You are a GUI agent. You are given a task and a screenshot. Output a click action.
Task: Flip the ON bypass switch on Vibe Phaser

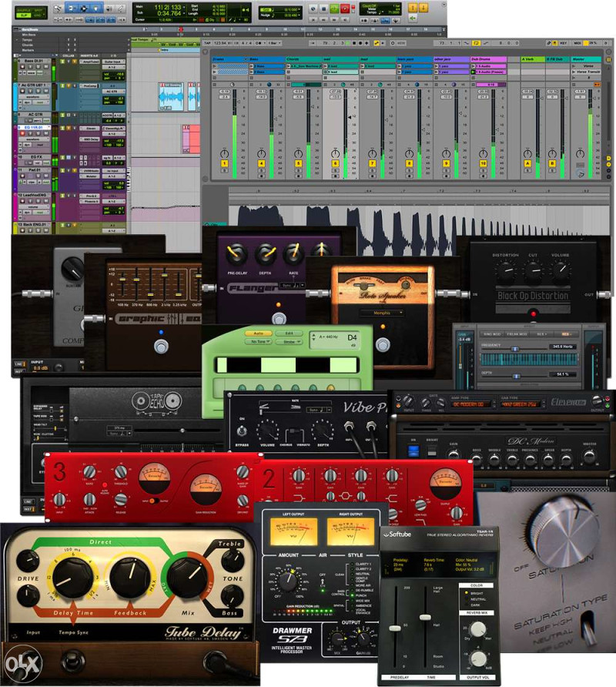[x=242, y=431]
